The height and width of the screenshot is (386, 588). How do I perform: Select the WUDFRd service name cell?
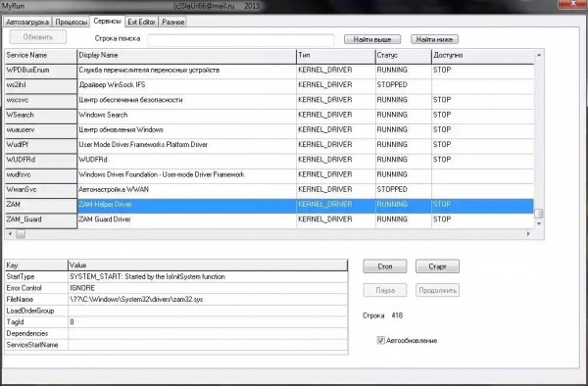pyautogui.click(x=40, y=160)
